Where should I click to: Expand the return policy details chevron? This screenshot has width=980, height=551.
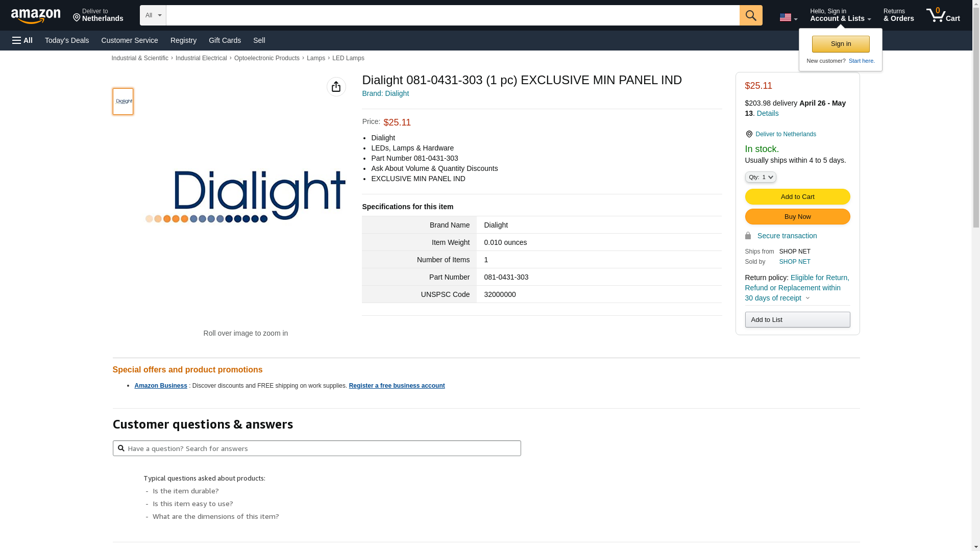tap(807, 298)
